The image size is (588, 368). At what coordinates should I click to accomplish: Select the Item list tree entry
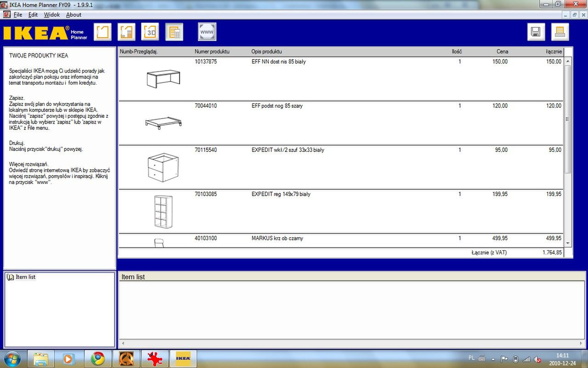(x=25, y=277)
